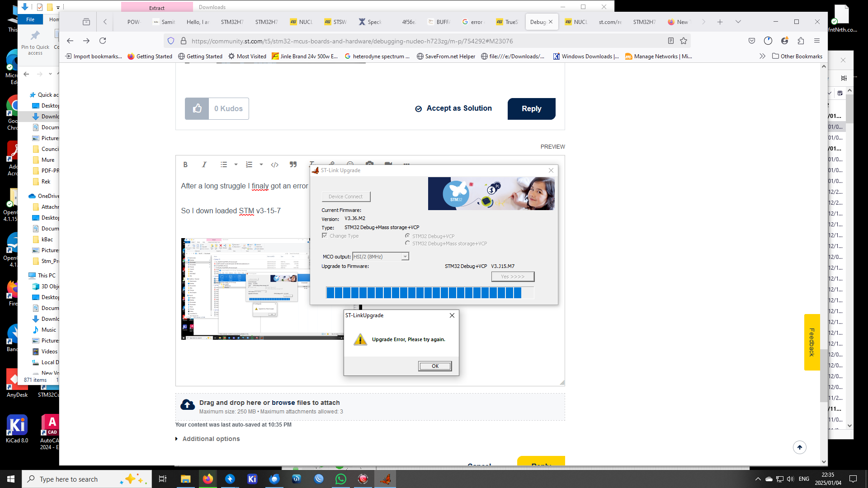
Task: Apply italic formatting in the editor
Action: [204, 164]
